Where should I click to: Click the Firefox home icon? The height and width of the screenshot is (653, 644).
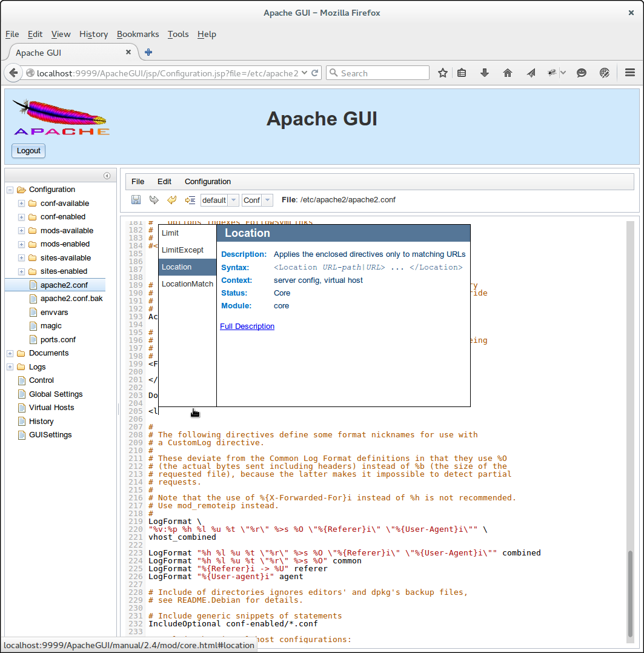tap(508, 73)
